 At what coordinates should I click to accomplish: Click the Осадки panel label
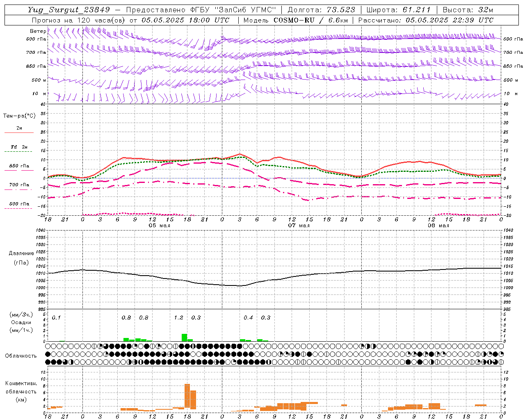pyautogui.click(x=21, y=322)
